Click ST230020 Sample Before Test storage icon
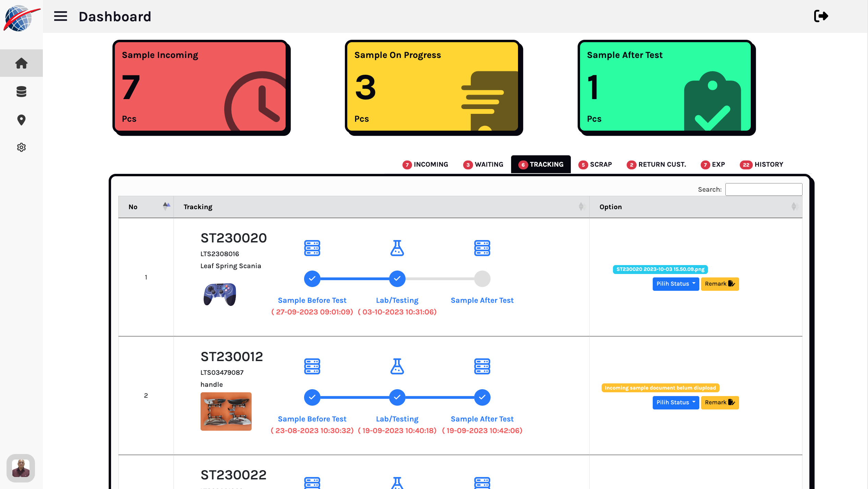 [312, 248]
